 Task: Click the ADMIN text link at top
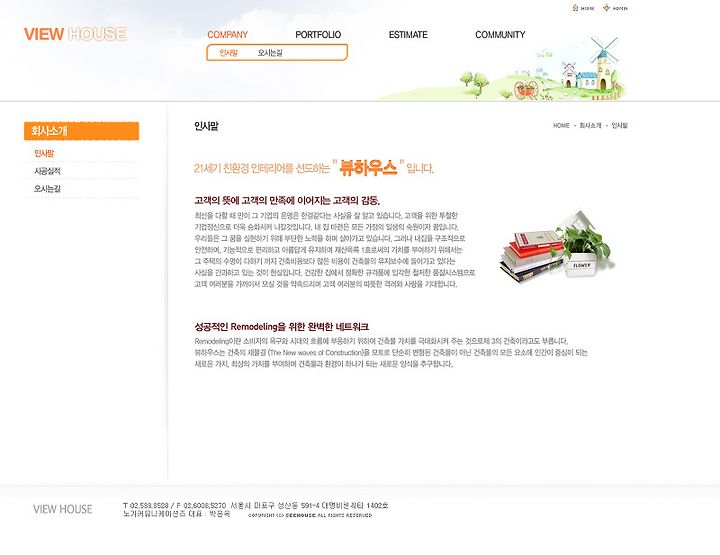[620, 8]
